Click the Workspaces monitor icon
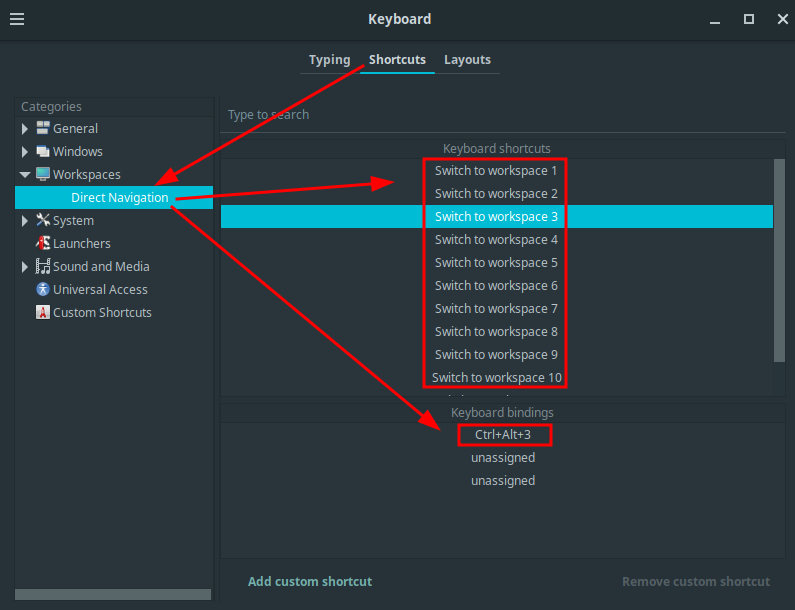Screen dimensions: 795x610 [43, 174]
